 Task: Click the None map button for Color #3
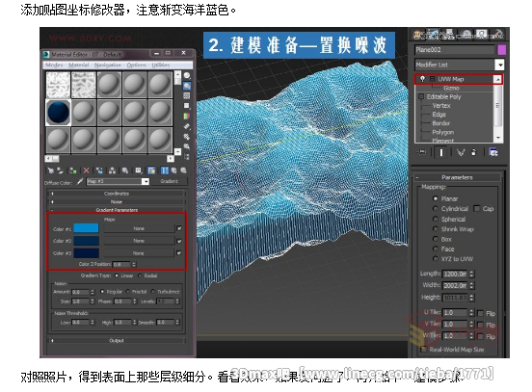coord(139,253)
